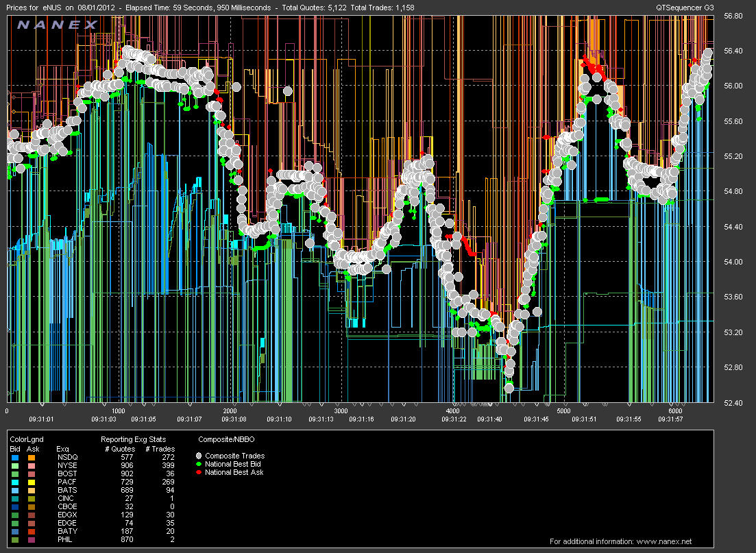Viewport: 756px width, 553px height.
Task: Select the BATY ask color swatch
Action: [32, 531]
